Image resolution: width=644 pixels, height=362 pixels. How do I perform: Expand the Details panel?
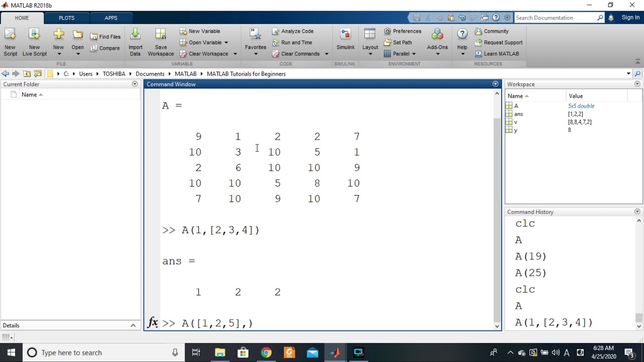pos(133,325)
